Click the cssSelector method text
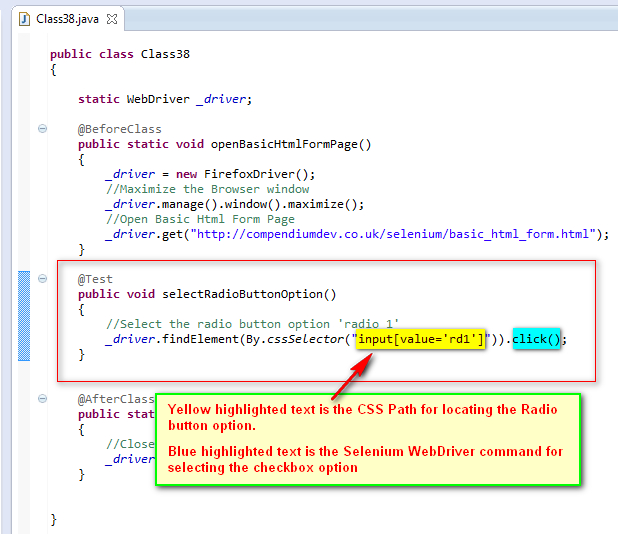This screenshot has height=534, width=618. coord(305,339)
